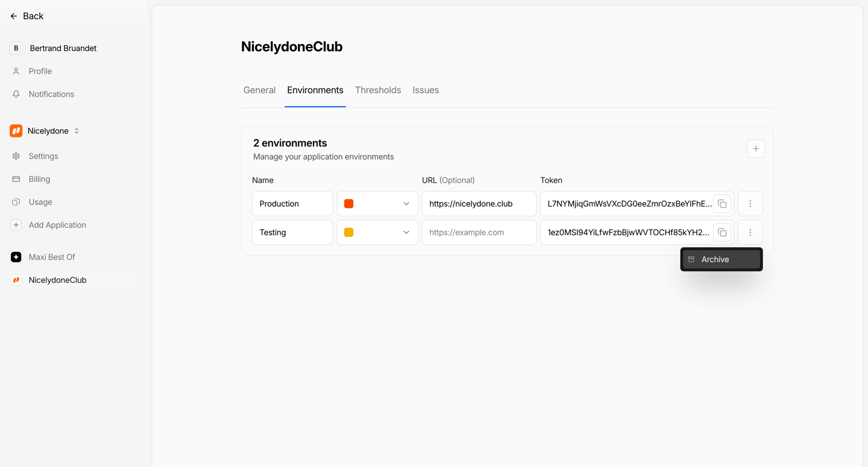This screenshot has width=868, height=467.
Task: Edit the Production URL field
Action: tap(479, 204)
